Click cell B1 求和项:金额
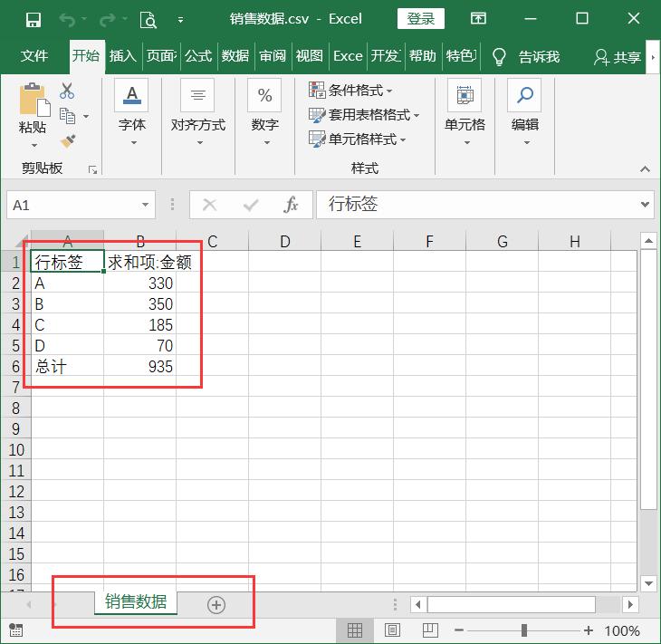The image size is (661, 644). click(x=140, y=262)
